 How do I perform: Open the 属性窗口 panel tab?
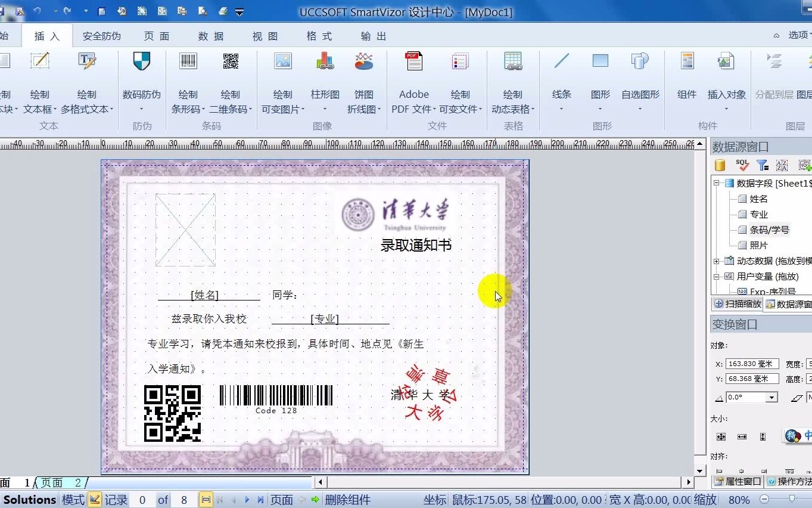coord(738,482)
